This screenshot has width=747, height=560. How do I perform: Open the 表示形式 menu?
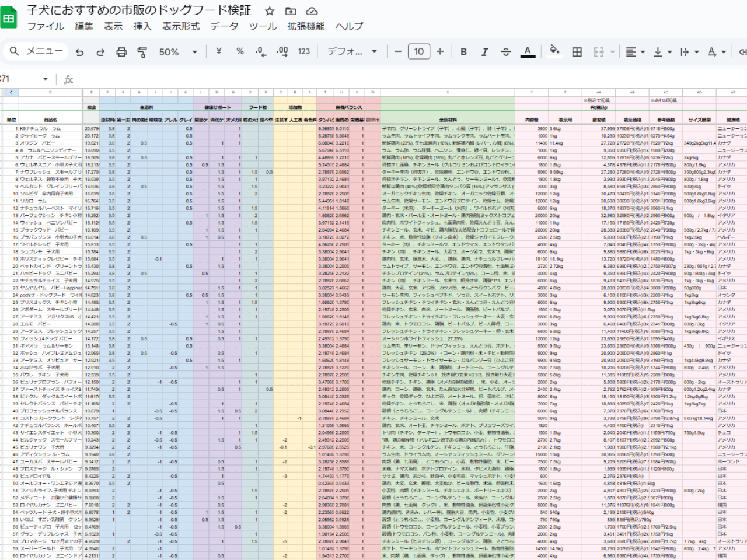tap(181, 26)
